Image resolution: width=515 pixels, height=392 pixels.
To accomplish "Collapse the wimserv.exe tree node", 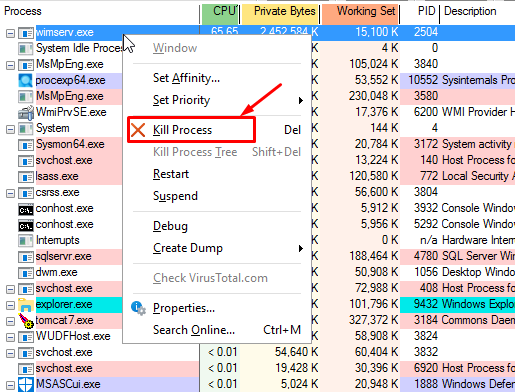I will tap(10, 33).
